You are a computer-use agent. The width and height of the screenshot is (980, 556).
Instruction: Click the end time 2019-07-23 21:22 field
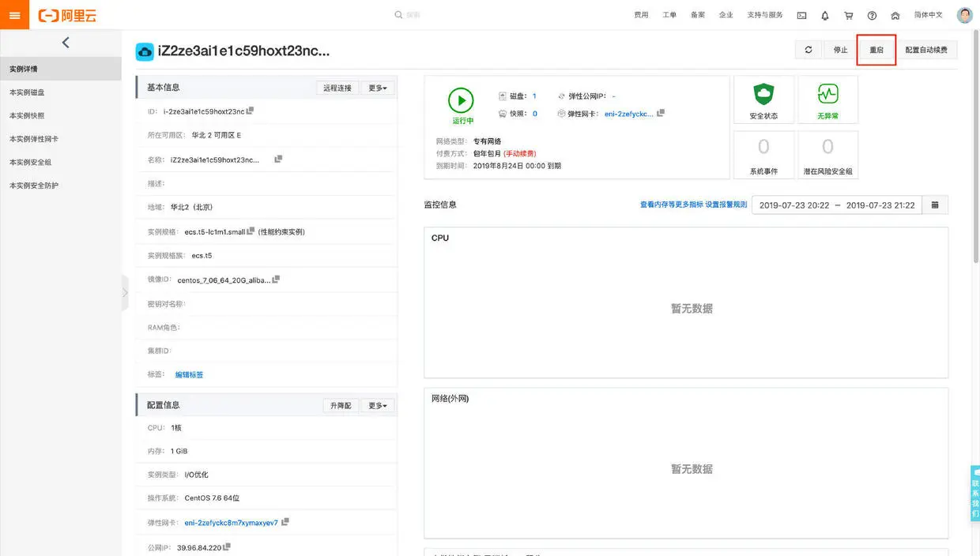click(x=880, y=205)
